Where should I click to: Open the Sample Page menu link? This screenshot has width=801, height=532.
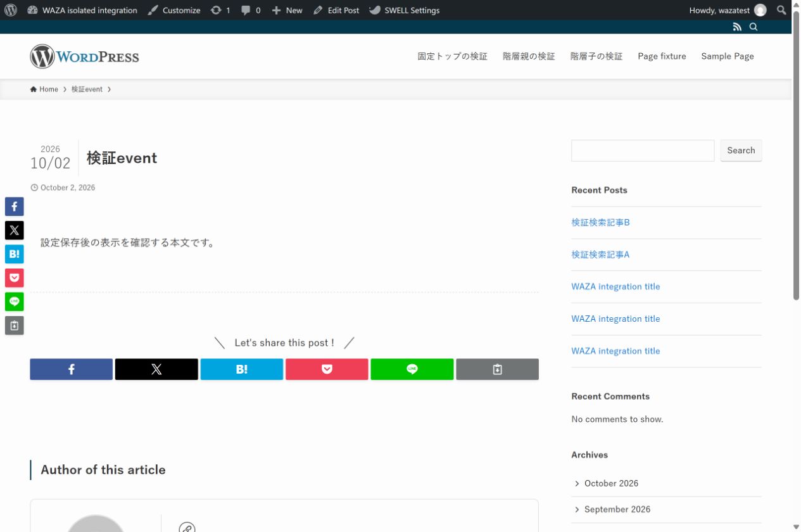pyautogui.click(x=728, y=56)
